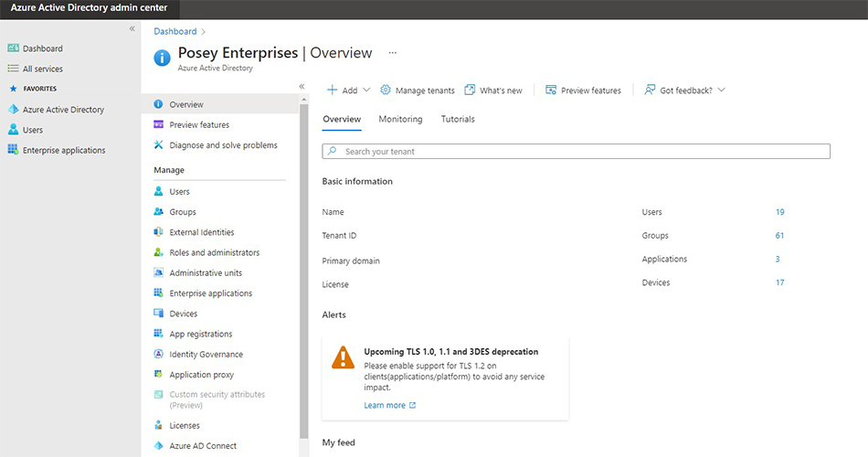868x457 pixels.
Task: Click the All services list icon
Action: click(x=14, y=69)
